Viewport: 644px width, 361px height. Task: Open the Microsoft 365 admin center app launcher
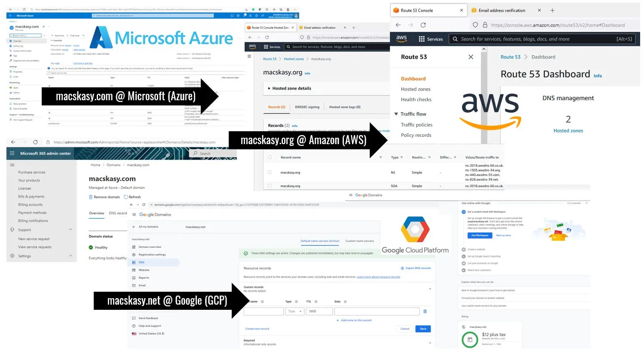(x=12, y=153)
